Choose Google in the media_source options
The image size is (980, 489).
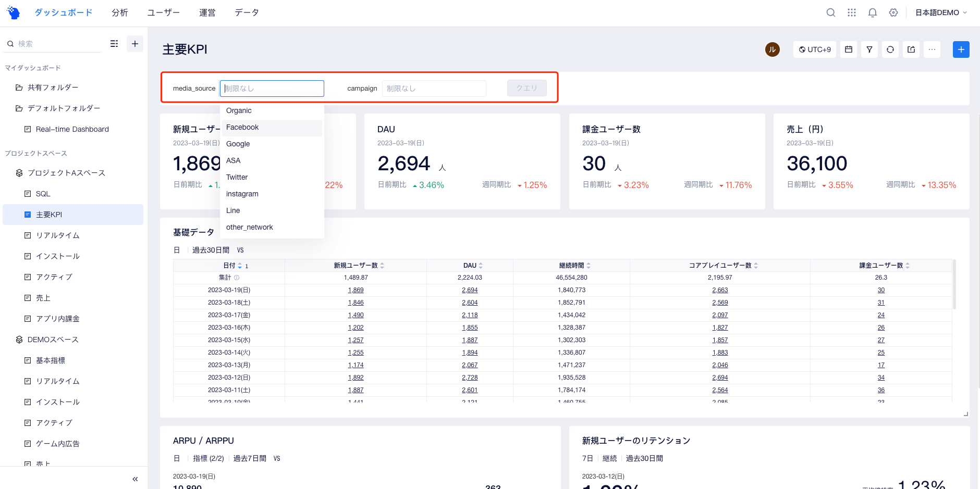[272, 144]
